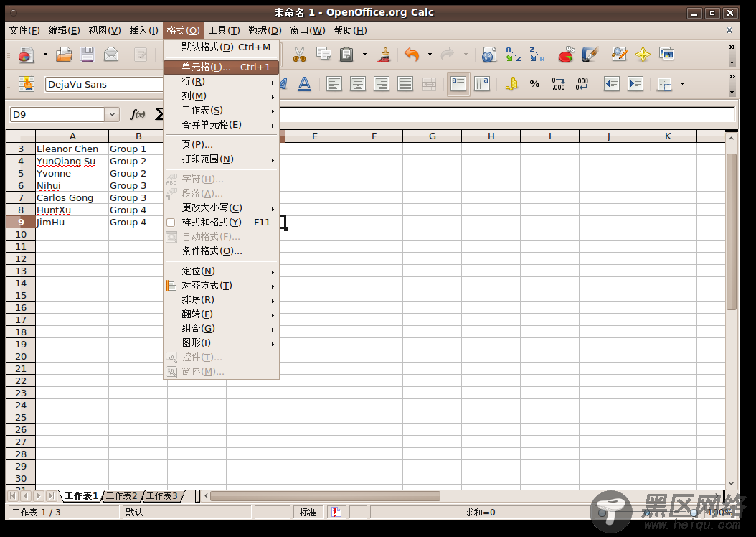Click the Styles and Formatting toolbar icon
The height and width of the screenshot is (537, 756).
point(27,84)
